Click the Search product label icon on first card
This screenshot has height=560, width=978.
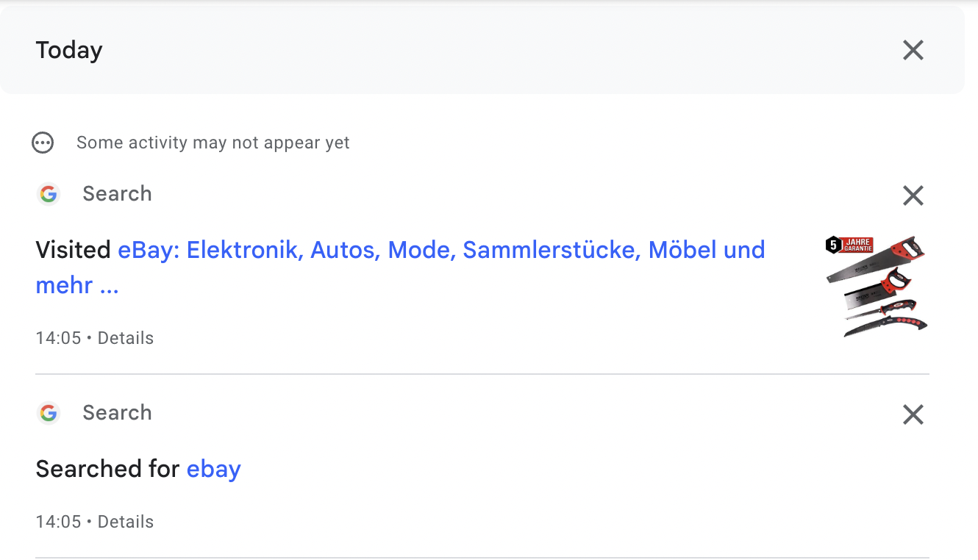(x=48, y=194)
